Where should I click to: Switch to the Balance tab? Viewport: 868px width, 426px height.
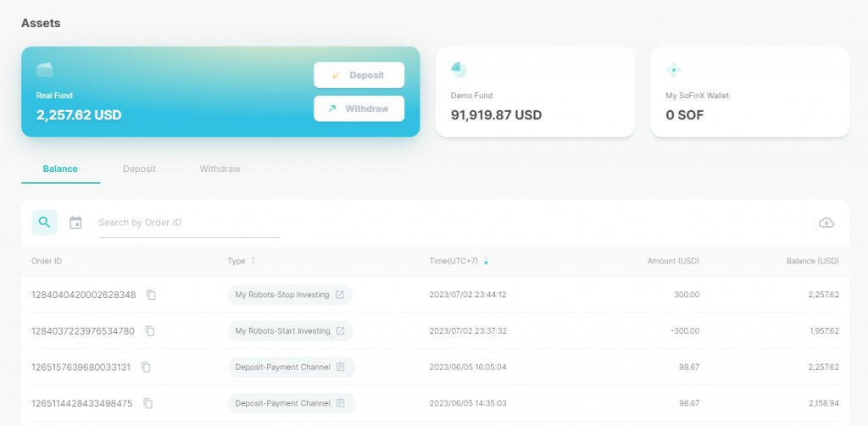pos(60,169)
